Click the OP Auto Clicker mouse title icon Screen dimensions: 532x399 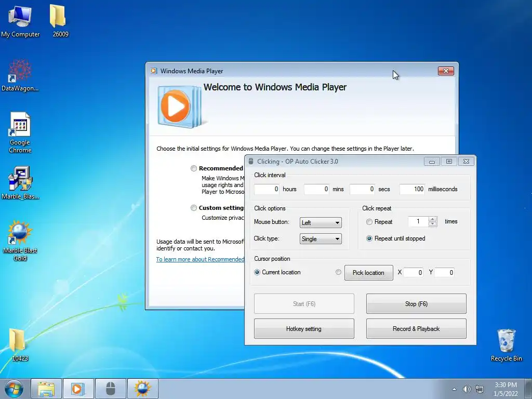(x=251, y=161)
